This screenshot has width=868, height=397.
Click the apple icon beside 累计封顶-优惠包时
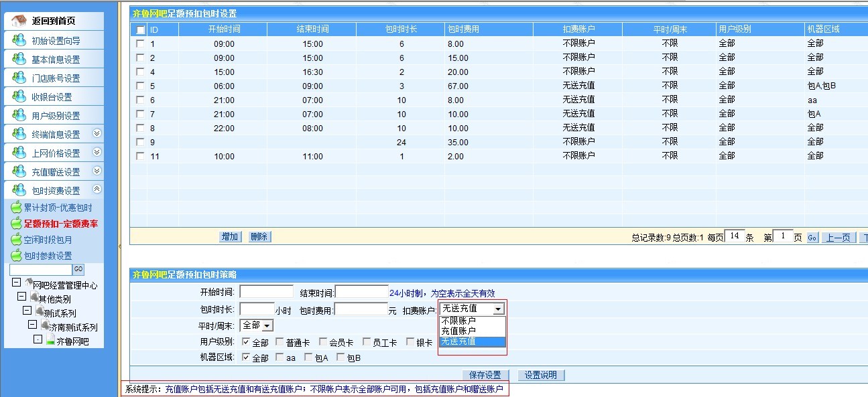pos(16,207)
